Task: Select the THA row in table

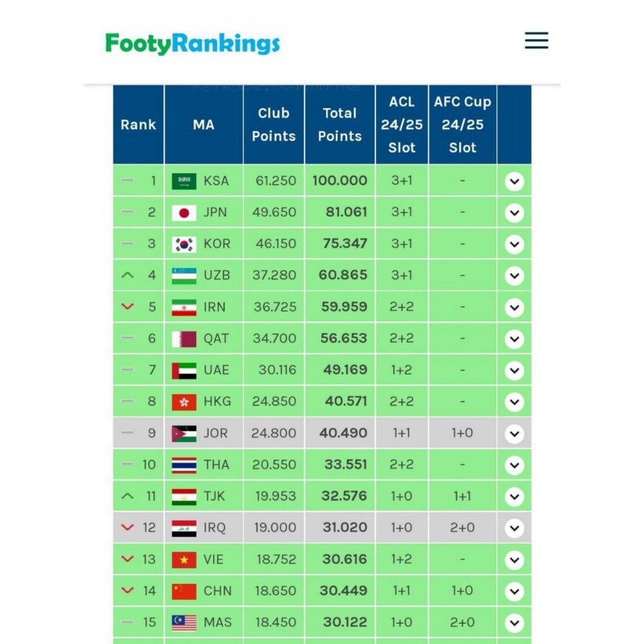Action: (x=322, y=464)
